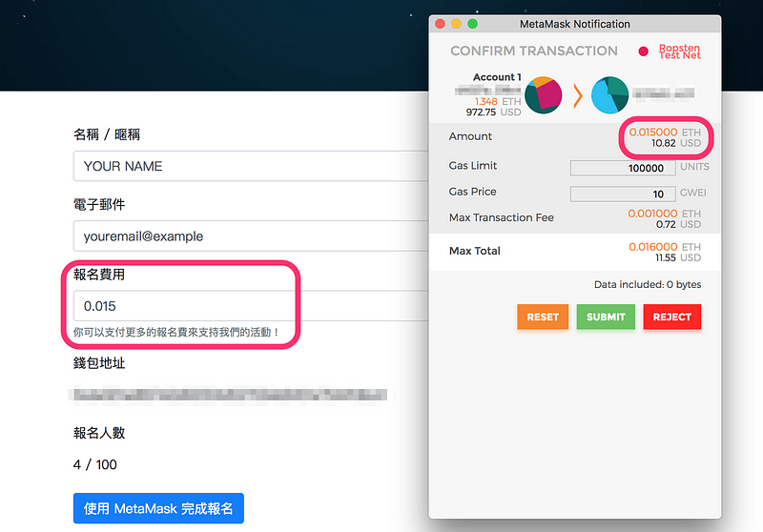Image resolution: width=763 pixels, height=532 pixels.
Task: Click the blue 使用 MetaMask 完成報名 button
Action: click(158, 508)
